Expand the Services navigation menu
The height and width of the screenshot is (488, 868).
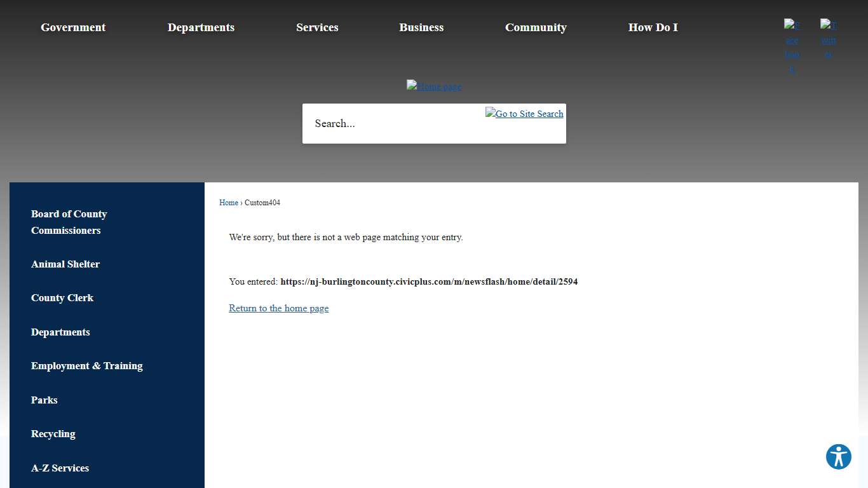click(317, 27)
